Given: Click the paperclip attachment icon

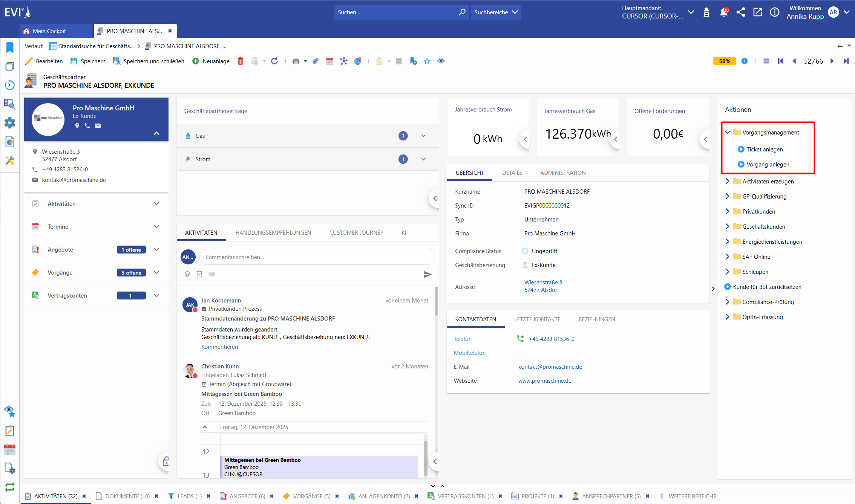Looking at the screenshot, I should coord(316,61).
